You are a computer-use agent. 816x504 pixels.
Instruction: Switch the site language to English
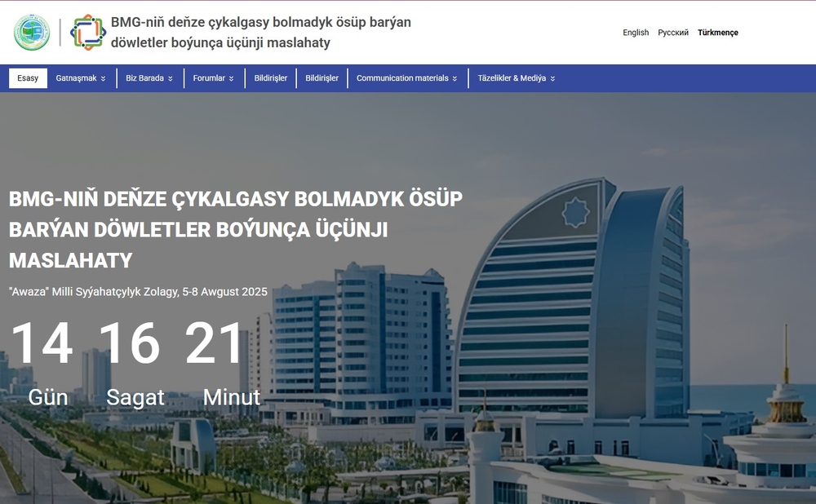pos(636,33)
